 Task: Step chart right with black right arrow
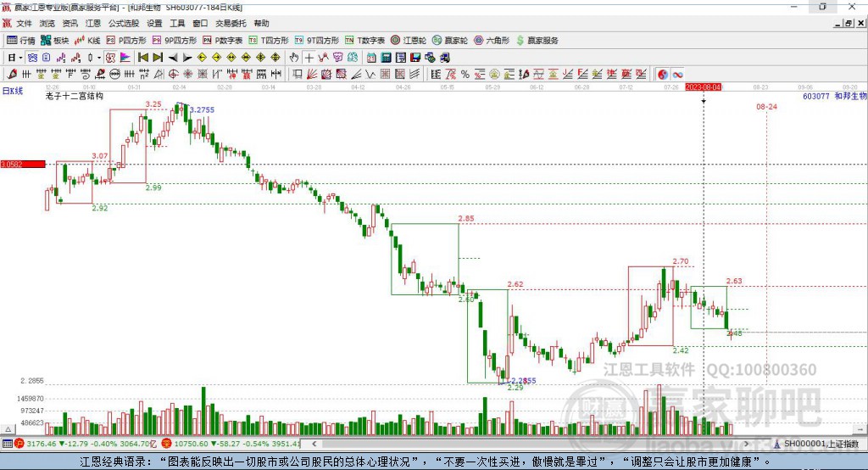(x=187, y=58)
